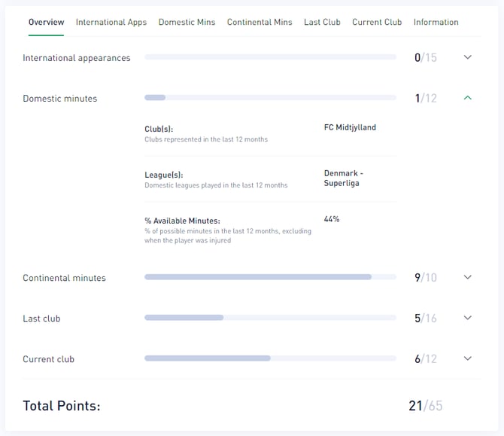Expand the Continental minutes chevron
504x436 pixels.
pos(467,277)
